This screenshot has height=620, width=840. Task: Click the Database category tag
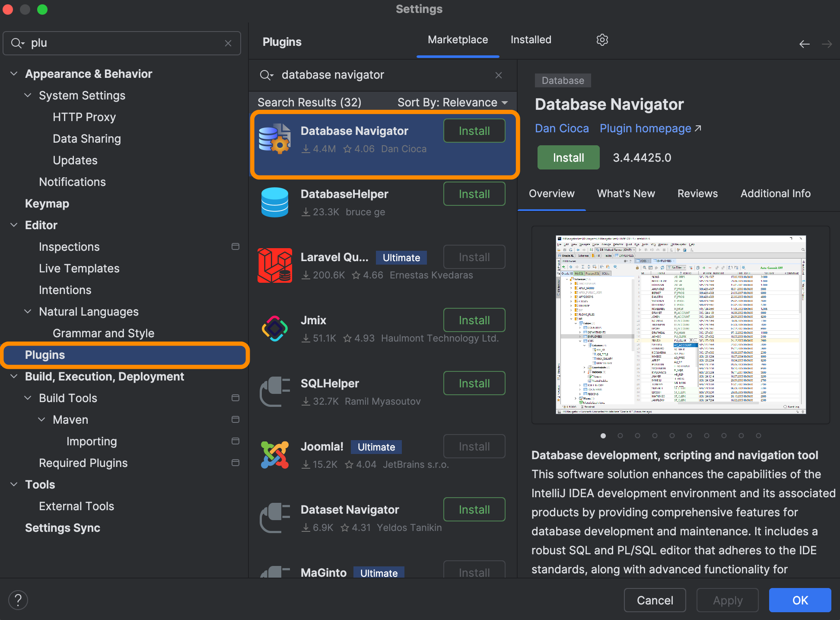click(x=563, y=80)
